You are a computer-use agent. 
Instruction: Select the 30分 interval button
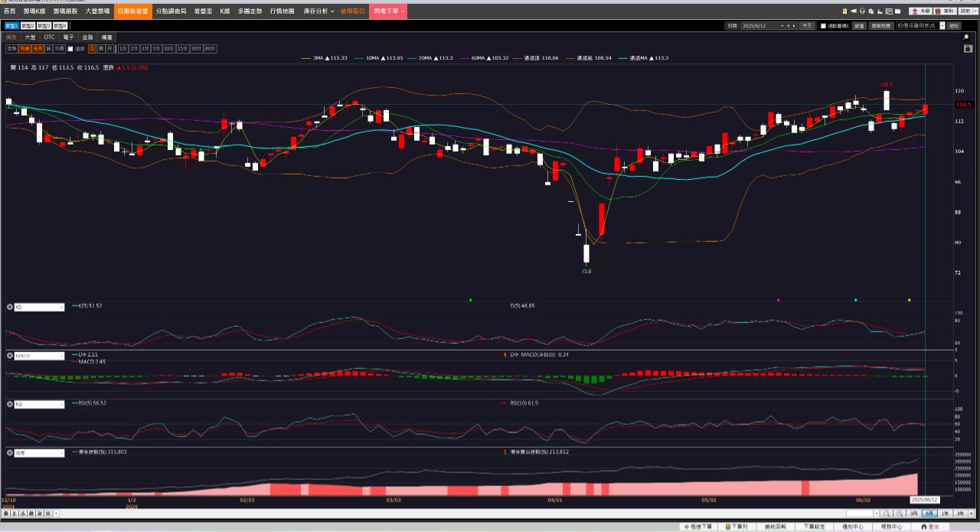(x=197, y=48)
